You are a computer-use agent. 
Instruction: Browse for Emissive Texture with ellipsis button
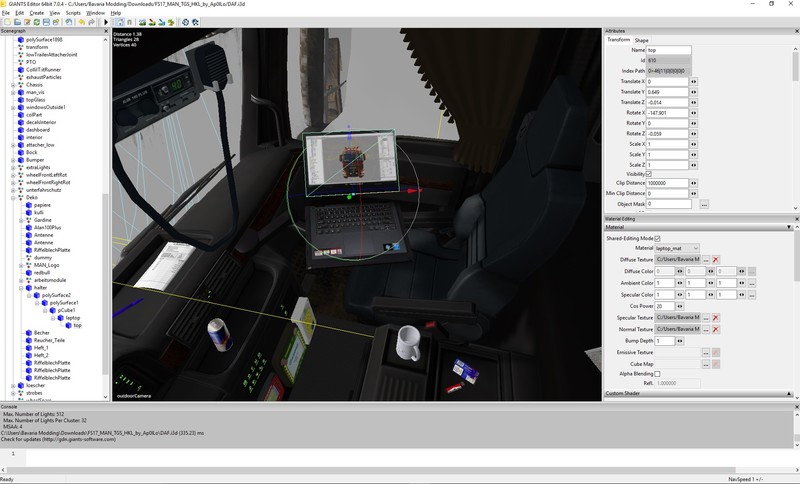[x=704, y=352]
